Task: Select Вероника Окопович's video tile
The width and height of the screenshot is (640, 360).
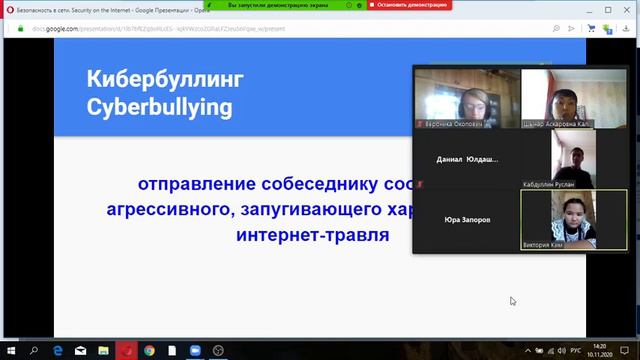Action: tap(467, 98)
